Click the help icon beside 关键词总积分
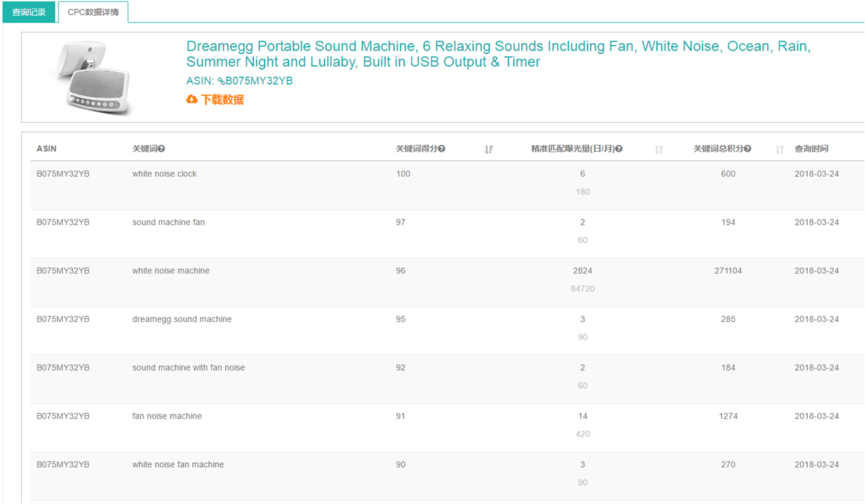Viewport: 865px width, 504px height. pos(747,149)
